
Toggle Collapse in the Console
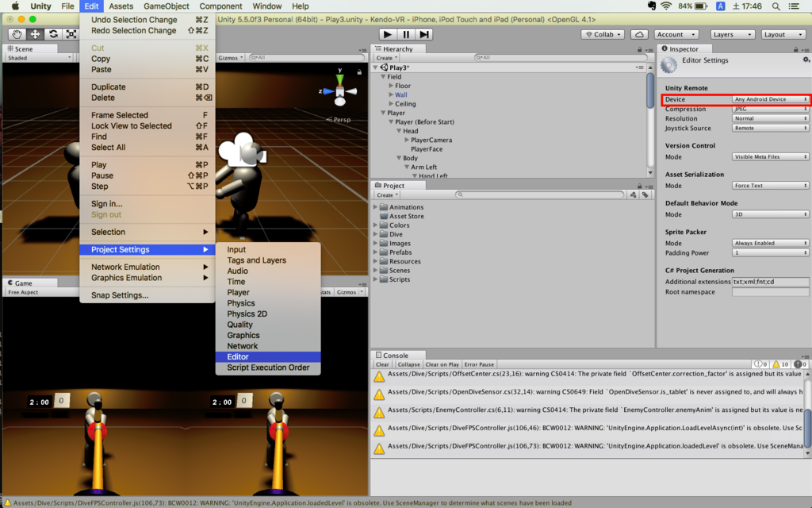click(x=408, y=364)
